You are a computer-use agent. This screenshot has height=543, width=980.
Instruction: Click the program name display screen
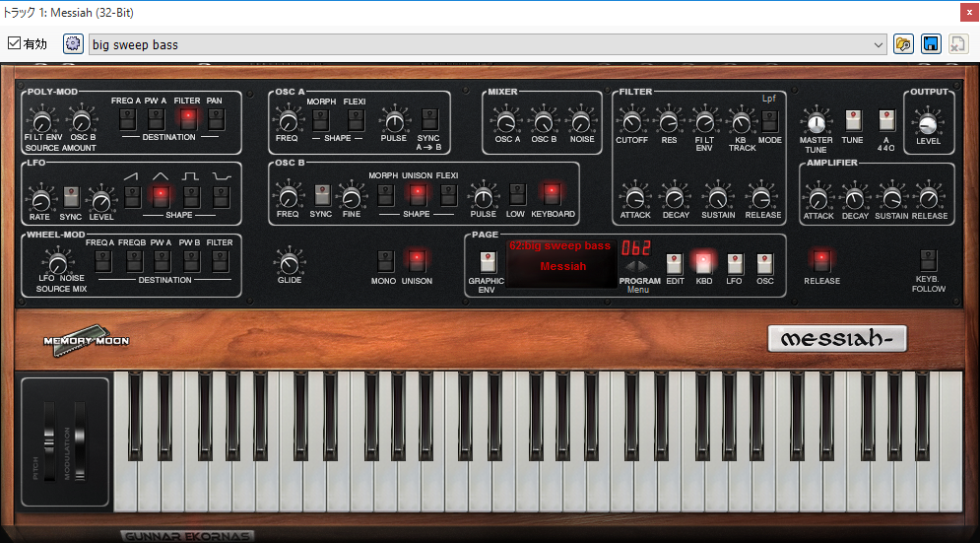pos(561,263)
